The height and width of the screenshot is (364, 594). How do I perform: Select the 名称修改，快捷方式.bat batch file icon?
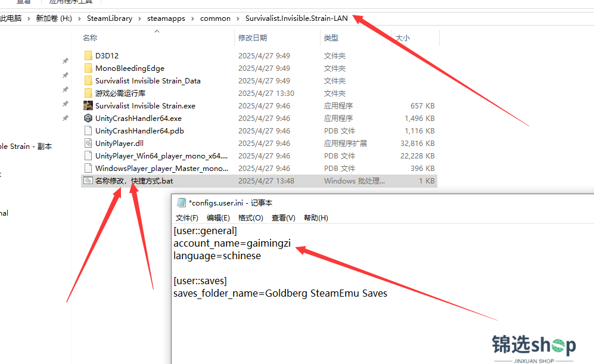click(88, 181)
